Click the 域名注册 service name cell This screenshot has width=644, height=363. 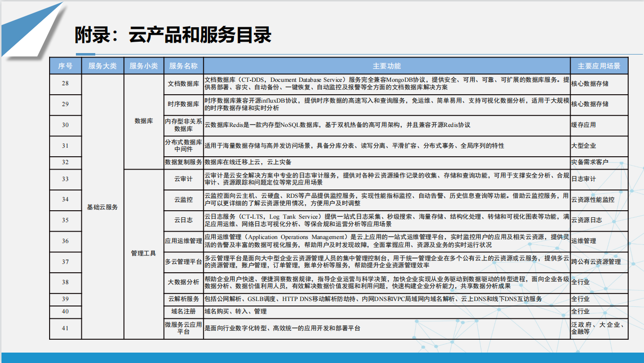point(183,311)
